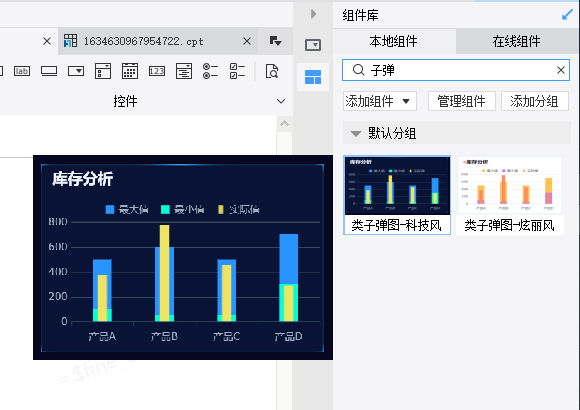Open the component library sidebar icon

click(x=313, y=77)
